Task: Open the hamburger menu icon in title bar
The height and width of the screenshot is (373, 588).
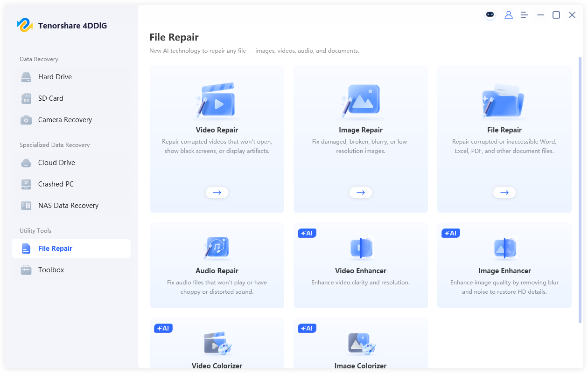Action: (525, 15)
